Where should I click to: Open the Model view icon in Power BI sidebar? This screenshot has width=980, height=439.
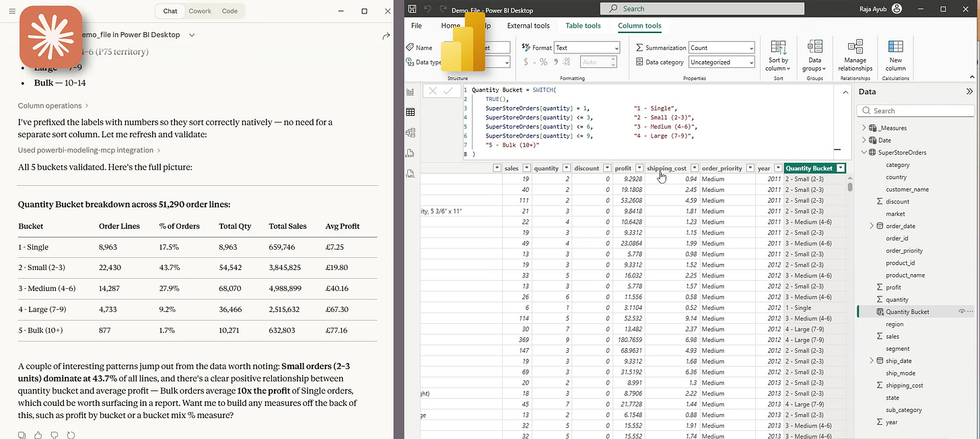(411, 133)
